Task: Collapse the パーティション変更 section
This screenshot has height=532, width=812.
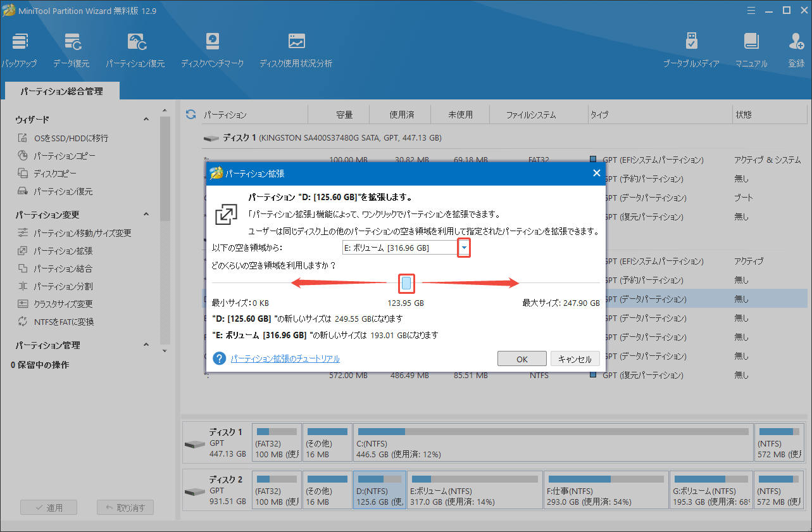Action: (x=146, y=214)
